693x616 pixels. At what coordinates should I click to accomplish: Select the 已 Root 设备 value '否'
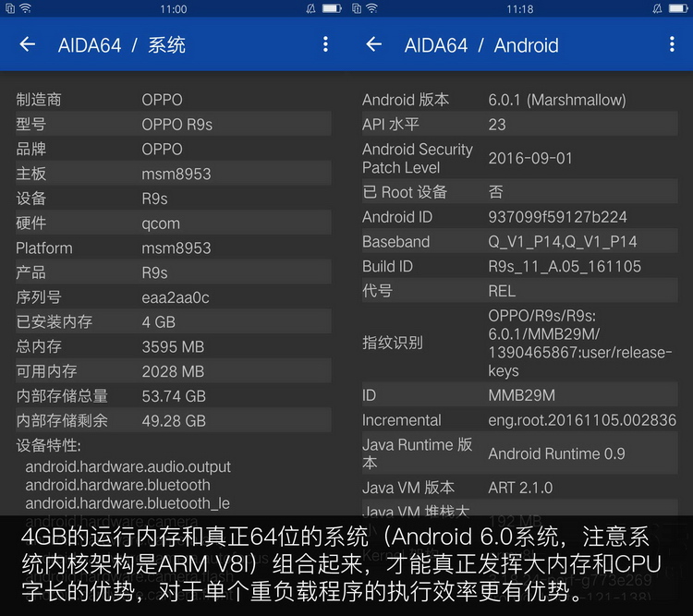495,192
